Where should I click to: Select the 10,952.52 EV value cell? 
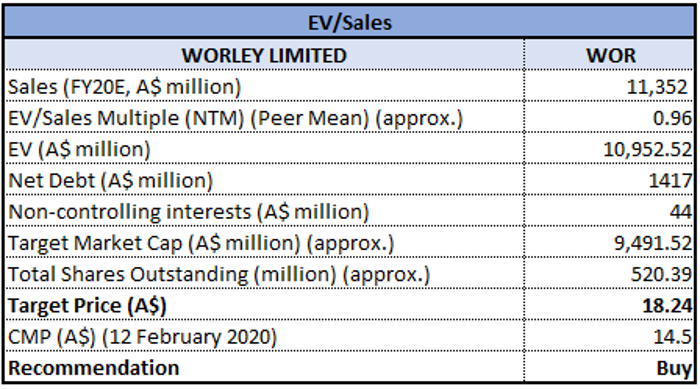(610, 148)
